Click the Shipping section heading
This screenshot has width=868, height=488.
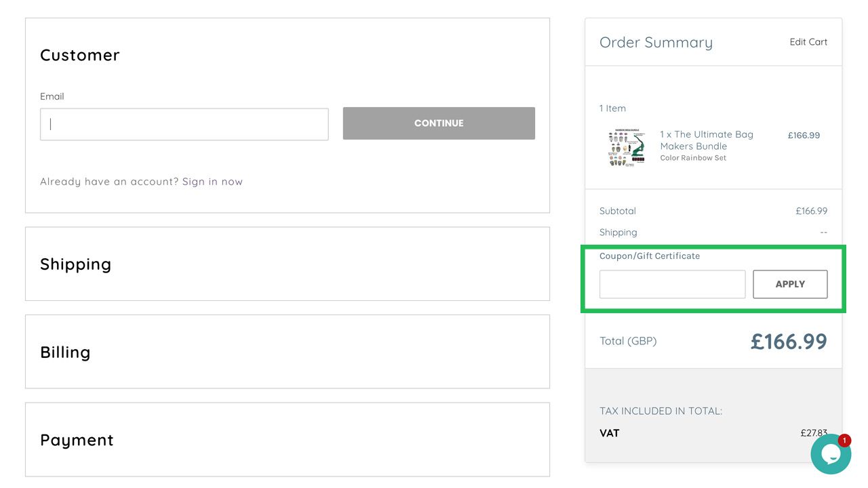pos(75,264)
